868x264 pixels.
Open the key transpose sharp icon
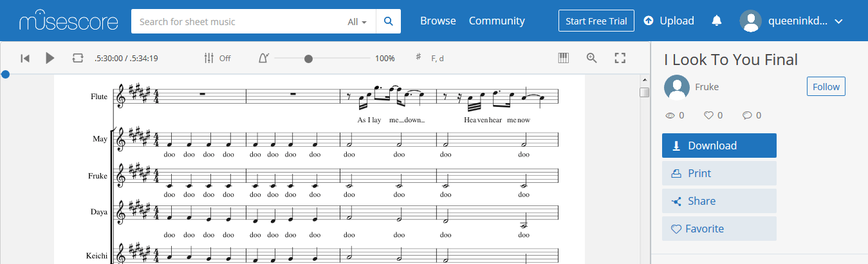(418, 57)
